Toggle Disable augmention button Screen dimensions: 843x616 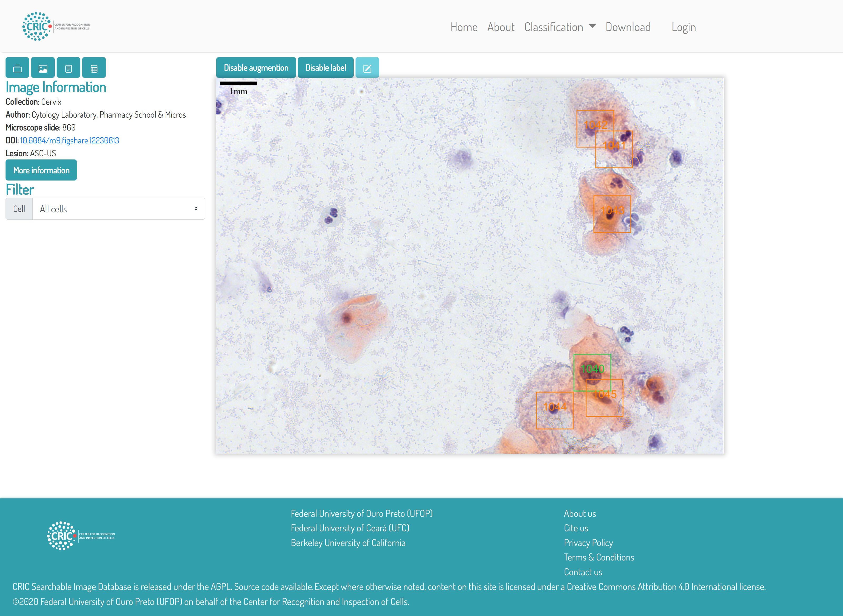[256, 67]
